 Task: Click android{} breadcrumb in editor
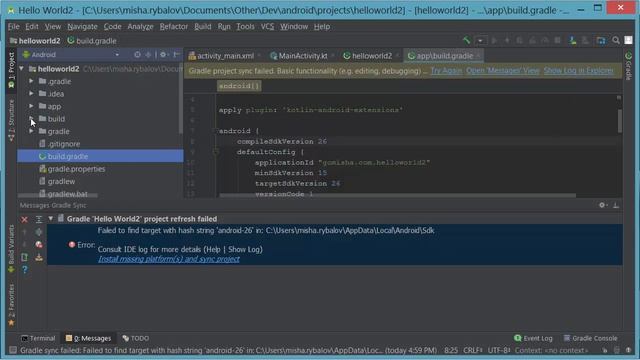click(239, 86)
